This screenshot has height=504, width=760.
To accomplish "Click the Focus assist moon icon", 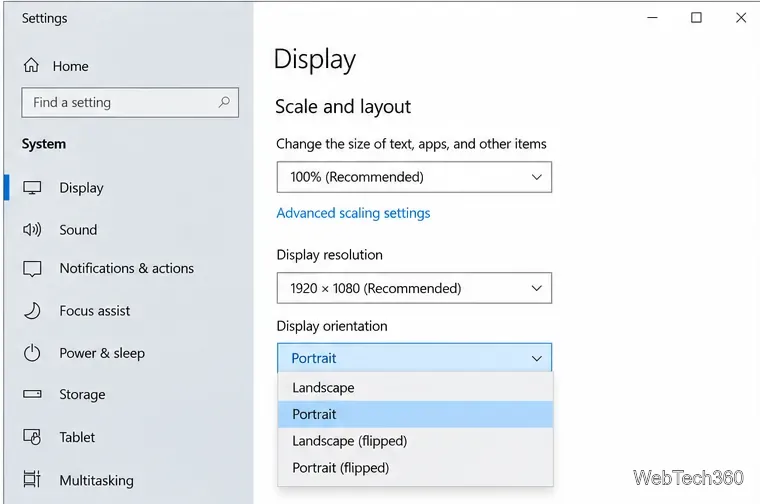I will pos(32,311).
